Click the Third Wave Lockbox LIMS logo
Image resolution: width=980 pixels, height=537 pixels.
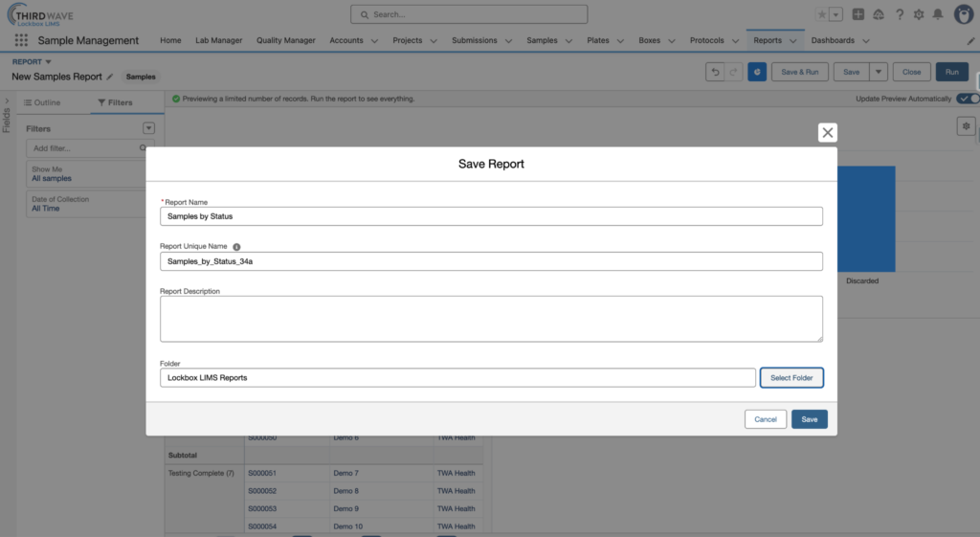pos(40,15)
